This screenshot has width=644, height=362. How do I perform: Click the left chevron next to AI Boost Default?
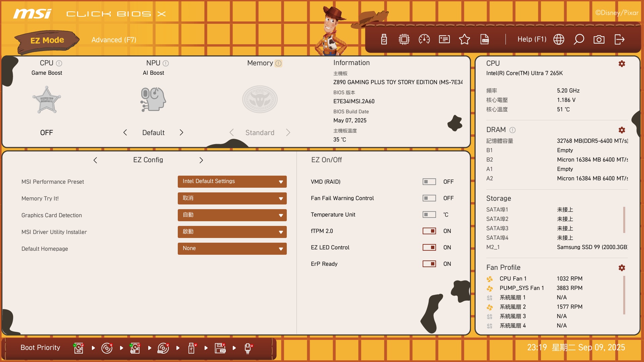(x=125, y=132)
